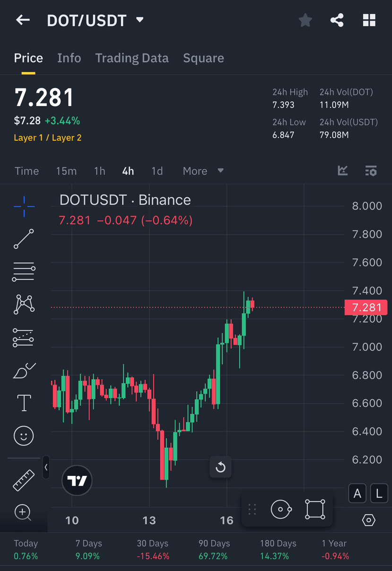Add DOT/USDT to favorites with star
Image resolution: width=392 pixels, height=571 pixels.
[305, 20]
